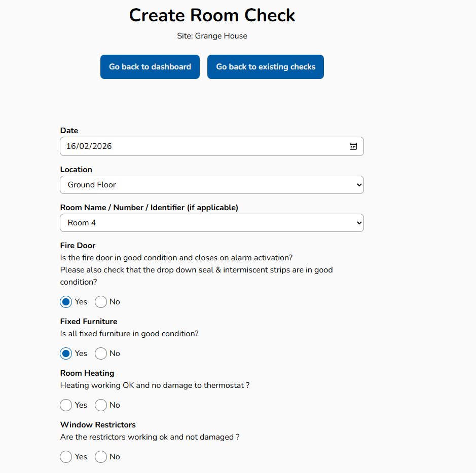Select Yes for Fixed Furniture condition

tap(65, 353)
